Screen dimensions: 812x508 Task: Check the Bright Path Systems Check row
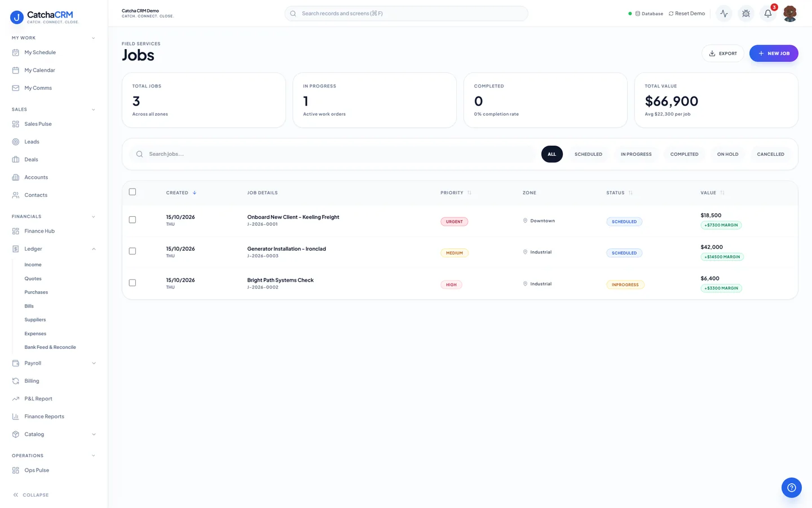(133, 283)
